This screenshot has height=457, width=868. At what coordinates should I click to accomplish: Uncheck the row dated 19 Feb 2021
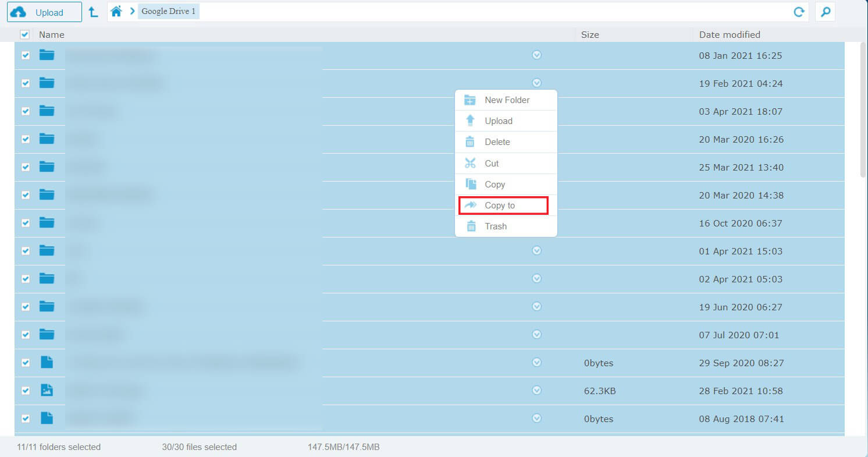tap(26, 83)
